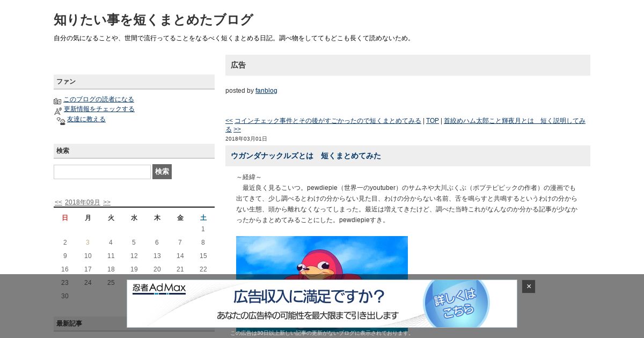
Task: Open the 2018年09月 calendar month link
Action: pyautogui.click(x=83, y=202)
